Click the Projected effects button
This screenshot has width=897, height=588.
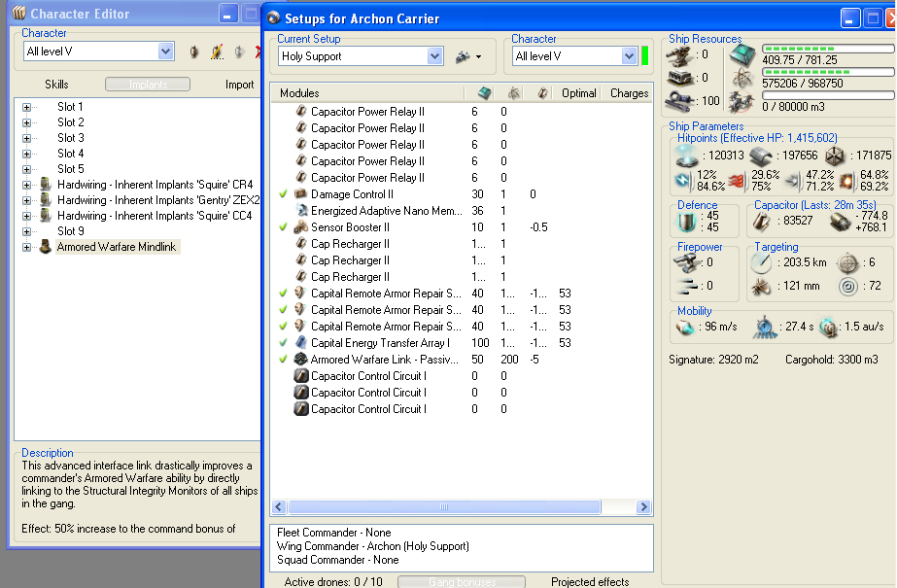coord(590,582)
